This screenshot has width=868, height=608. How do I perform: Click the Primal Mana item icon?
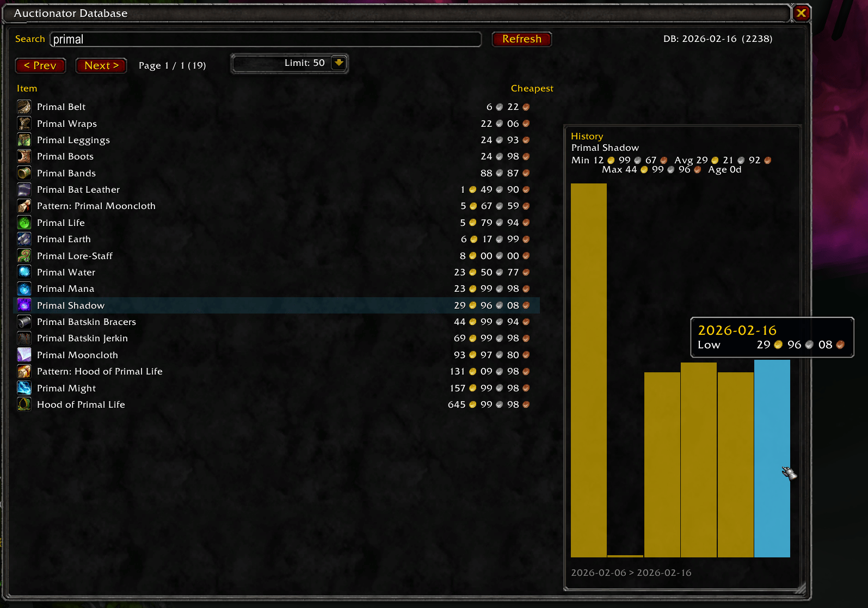[x=24, y=288]
